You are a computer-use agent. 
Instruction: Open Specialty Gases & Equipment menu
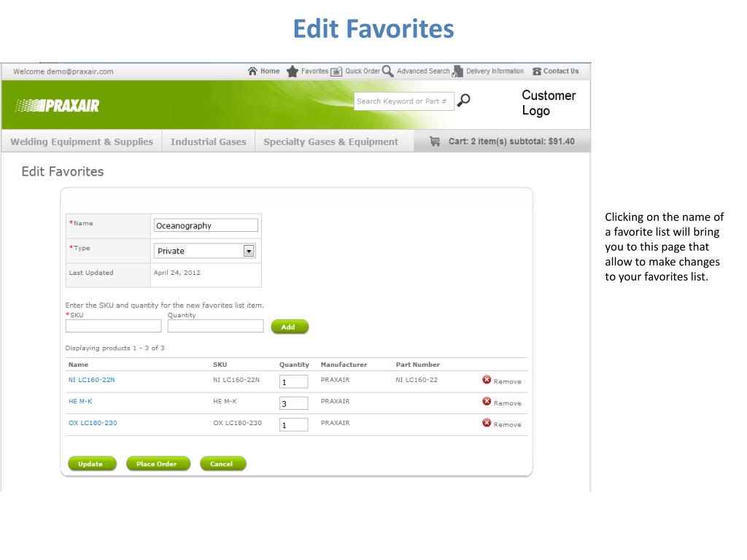[x=330, y=141]
